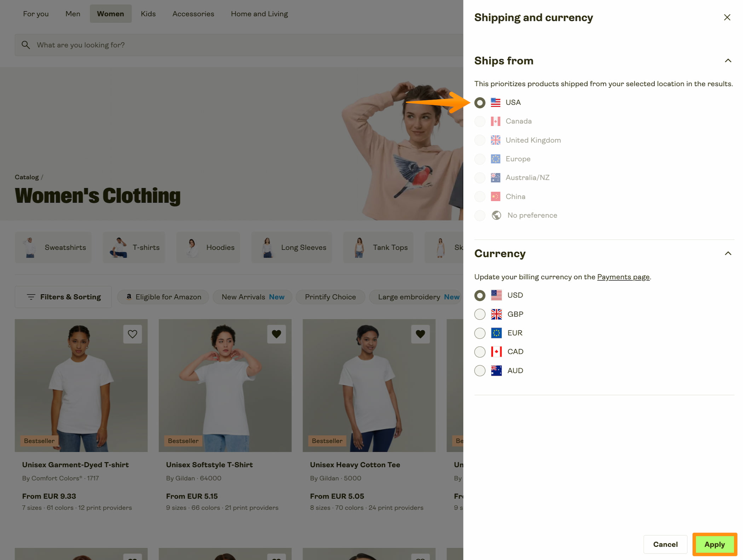The height and width of the screenshot is (560, 743).
Task: Choose No preference shipping option
Action: 479,215
